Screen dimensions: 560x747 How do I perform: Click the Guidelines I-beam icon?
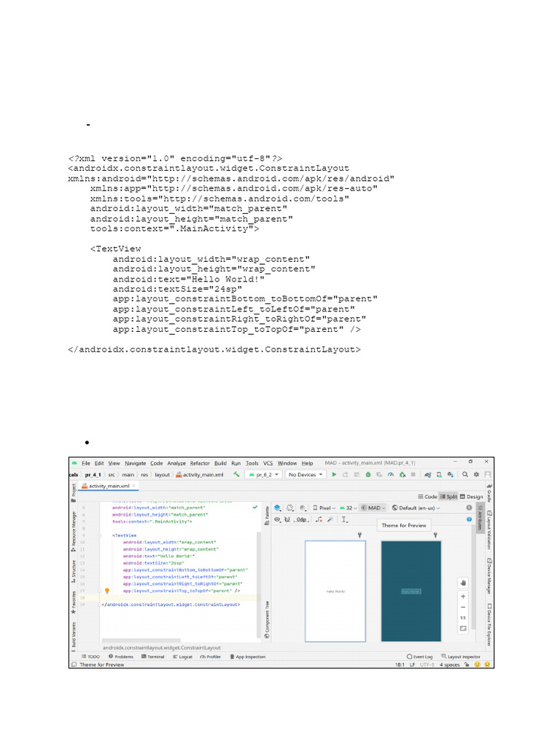[344, 519]
